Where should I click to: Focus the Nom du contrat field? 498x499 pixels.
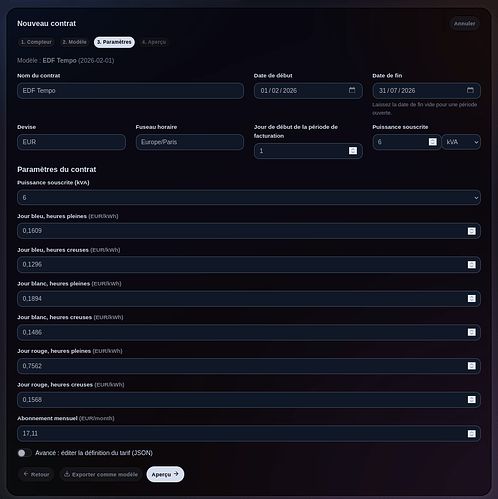[130, 91]
